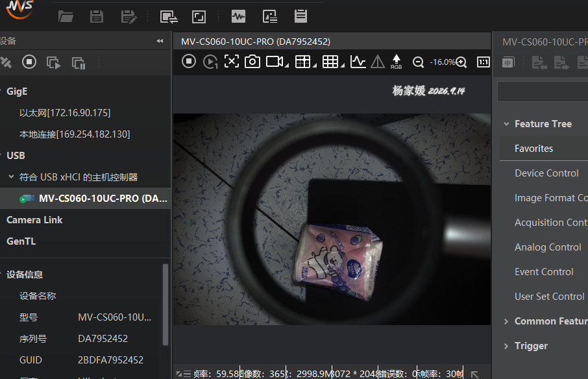Set the view to 1:1 scale
The height and width of the screenshot is (379, 588).
[483, 62]
